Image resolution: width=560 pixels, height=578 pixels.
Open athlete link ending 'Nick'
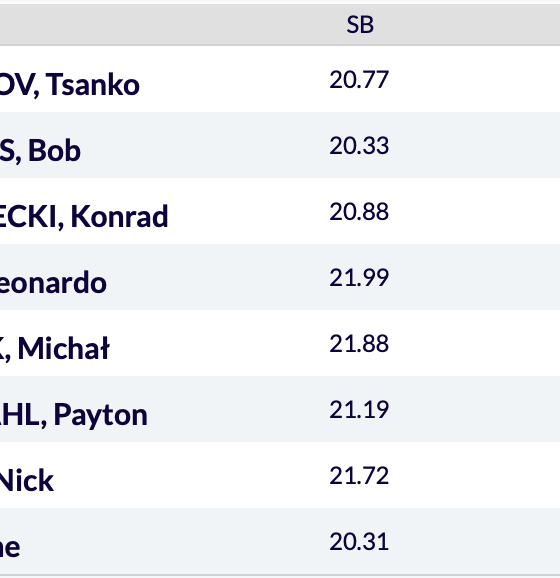tap(27, 480)
